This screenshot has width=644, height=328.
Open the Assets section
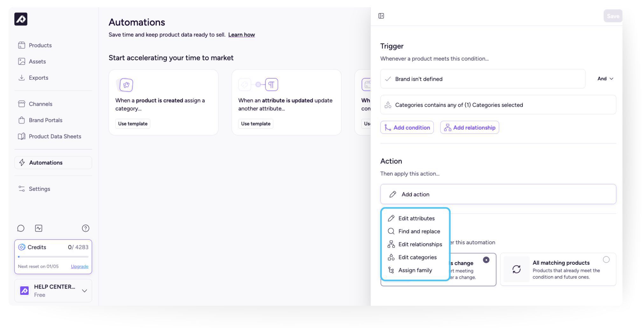coord(32,61)
